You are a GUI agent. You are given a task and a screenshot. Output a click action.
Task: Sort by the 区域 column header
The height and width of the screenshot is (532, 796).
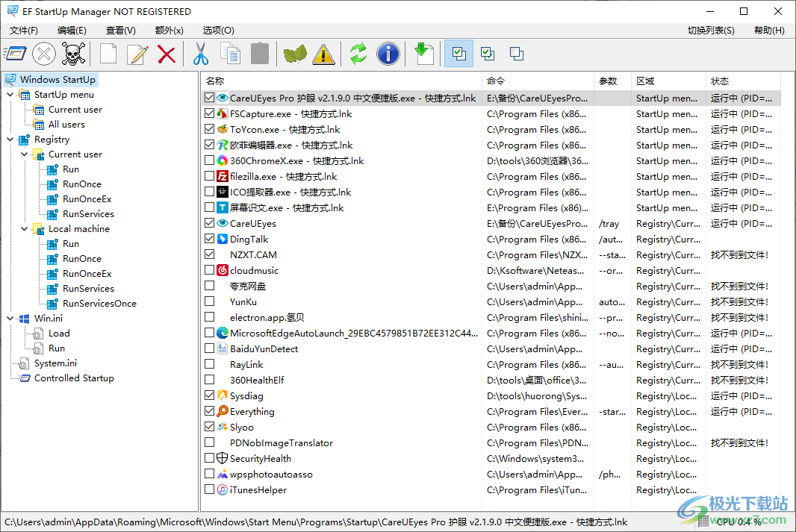[668, 81]
